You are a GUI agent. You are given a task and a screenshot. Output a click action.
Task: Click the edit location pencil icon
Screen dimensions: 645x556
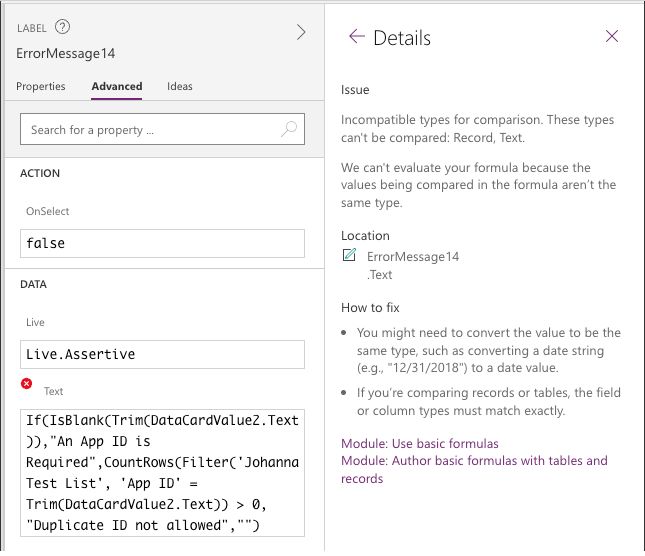(349, 256)
